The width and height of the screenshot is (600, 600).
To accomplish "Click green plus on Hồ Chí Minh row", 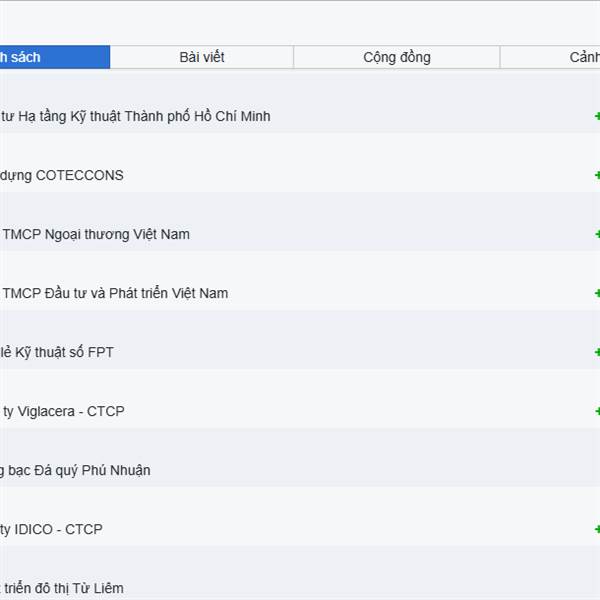I will 597,116.
